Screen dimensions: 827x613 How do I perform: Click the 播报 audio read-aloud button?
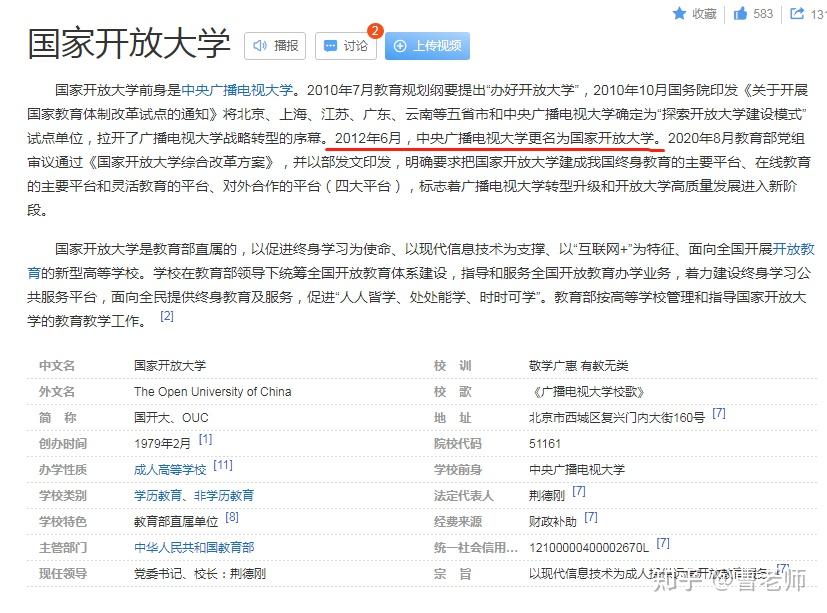(275, 46)
